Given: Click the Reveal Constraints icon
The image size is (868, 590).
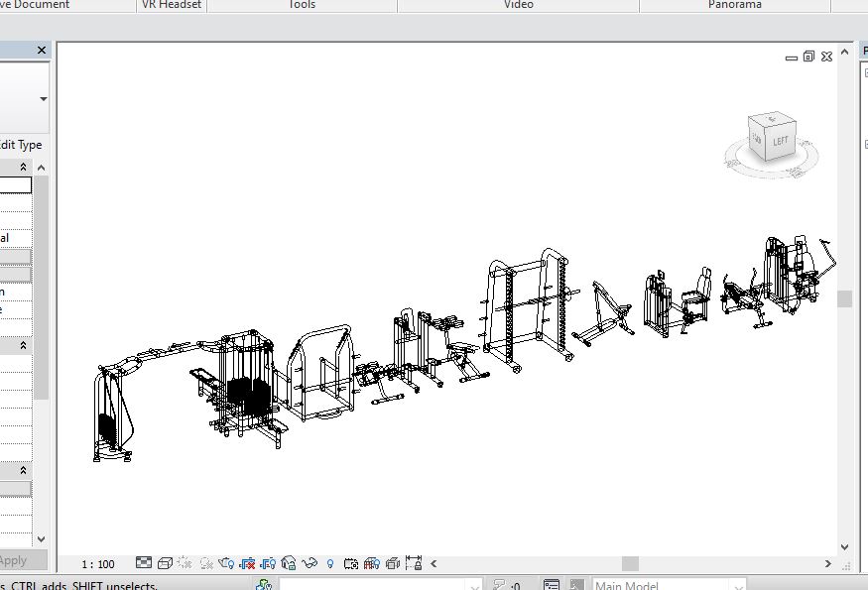Looking at the screenshot, I should pyautogui.click(x=370, y=563).
